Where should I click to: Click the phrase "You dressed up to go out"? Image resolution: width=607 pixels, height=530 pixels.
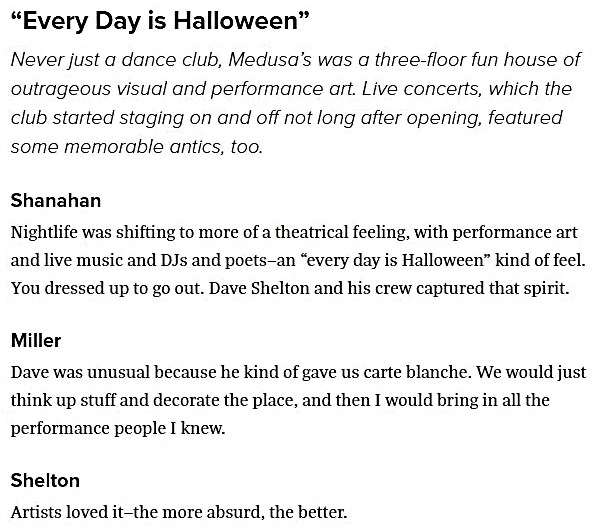[x=107, y=288]
